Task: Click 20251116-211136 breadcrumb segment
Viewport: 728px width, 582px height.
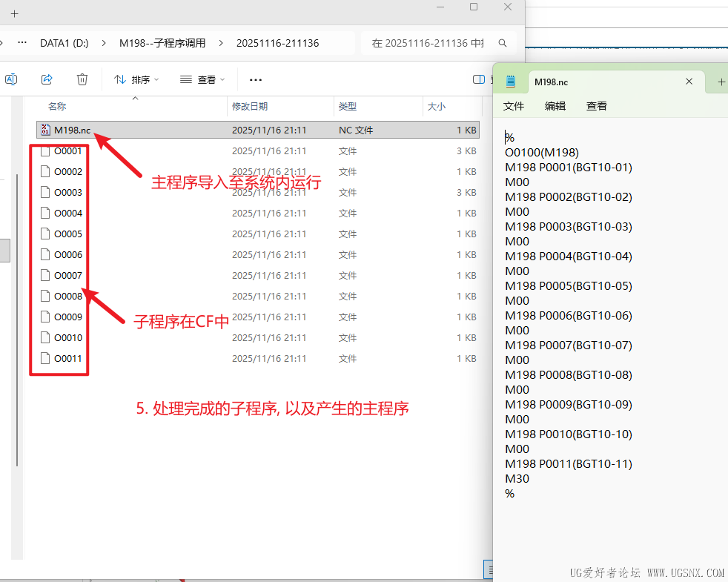Action: tap(278, 43)
